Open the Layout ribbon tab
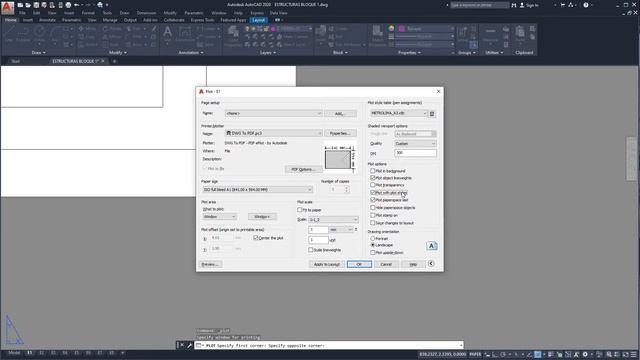This screenshot has width=640, height=360. coord(258,20)
